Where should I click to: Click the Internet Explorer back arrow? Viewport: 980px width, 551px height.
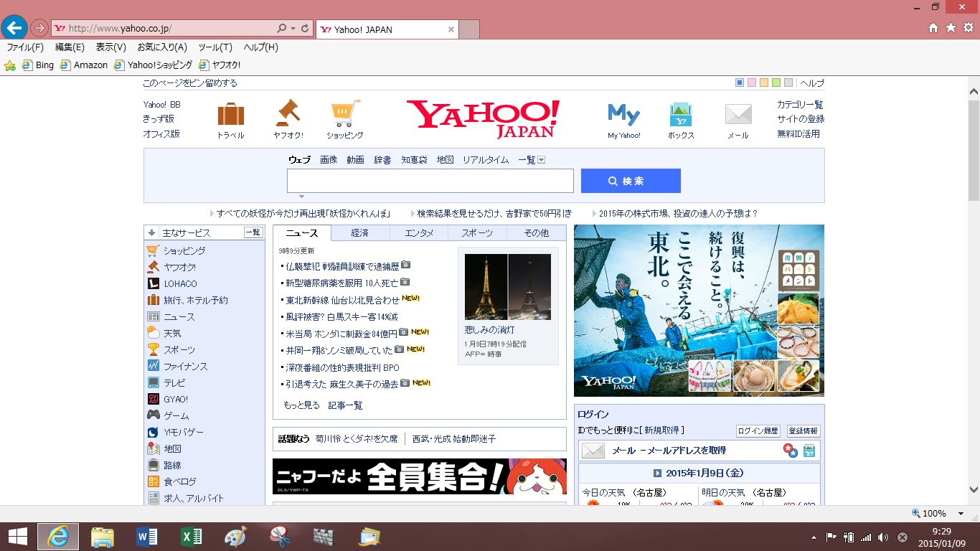point(14,28)
